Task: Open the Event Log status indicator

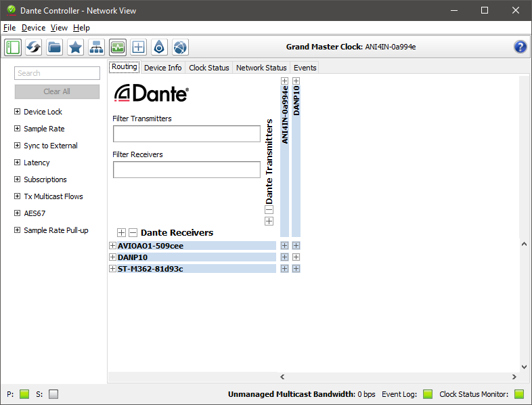Action: point(428,394)
